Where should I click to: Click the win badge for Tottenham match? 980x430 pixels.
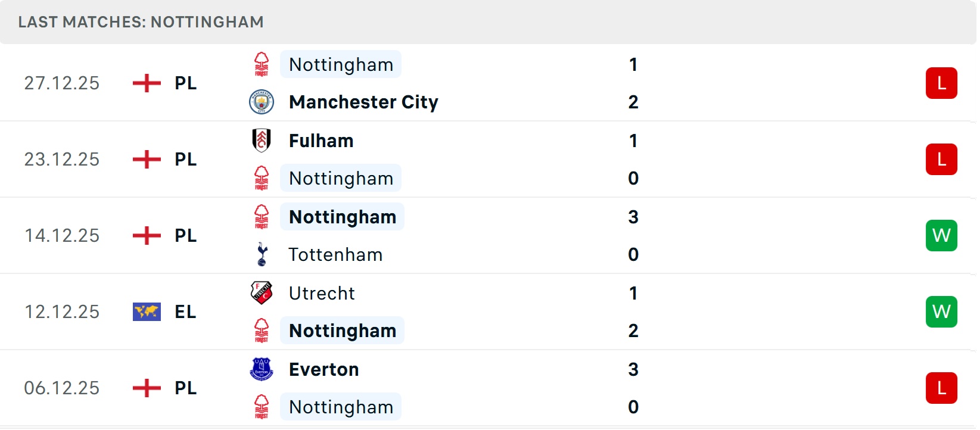pos(941,235)
